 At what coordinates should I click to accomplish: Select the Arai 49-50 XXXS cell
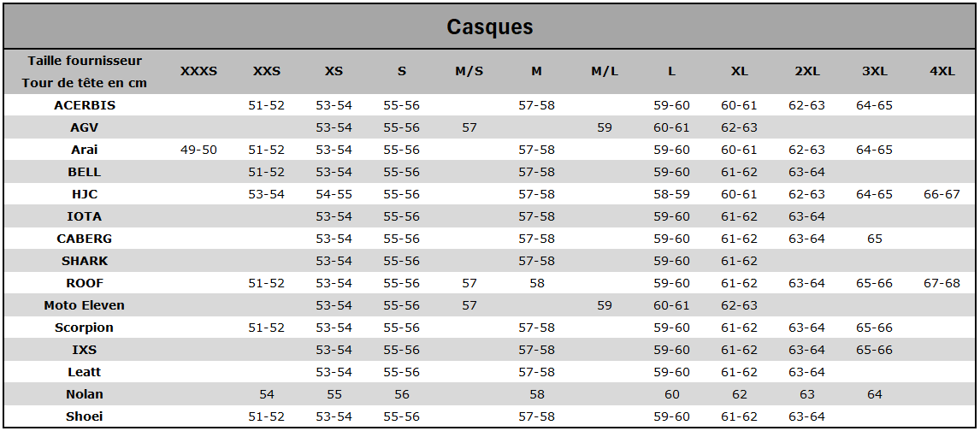(x=198, y=150)
